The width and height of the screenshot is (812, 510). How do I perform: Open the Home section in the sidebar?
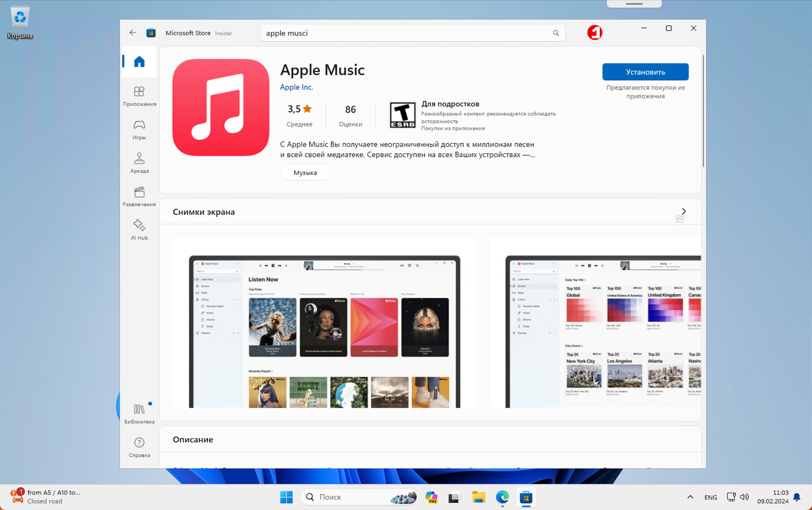click(139, 62)
